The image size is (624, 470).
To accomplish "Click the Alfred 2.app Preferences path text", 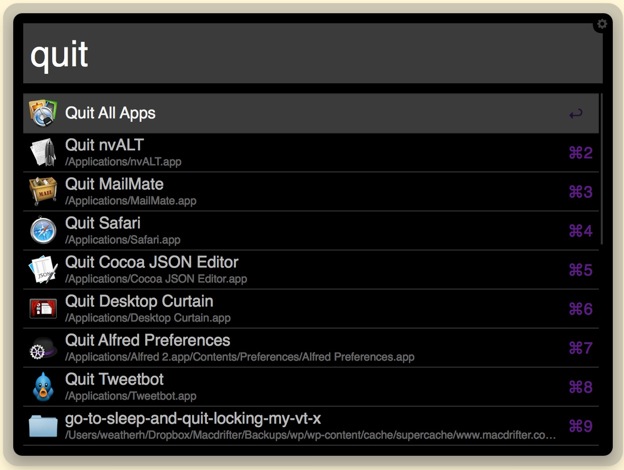I will click(x=240, y=357).
